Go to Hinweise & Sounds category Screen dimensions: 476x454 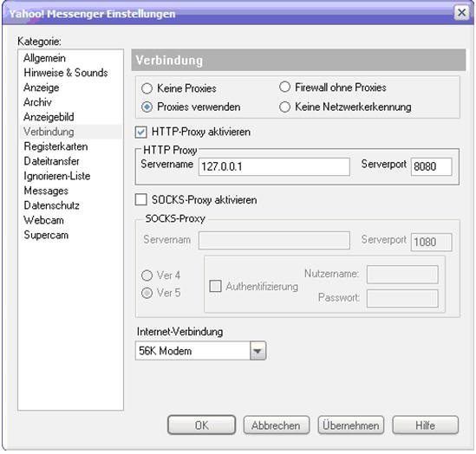[x=66, y=73]
